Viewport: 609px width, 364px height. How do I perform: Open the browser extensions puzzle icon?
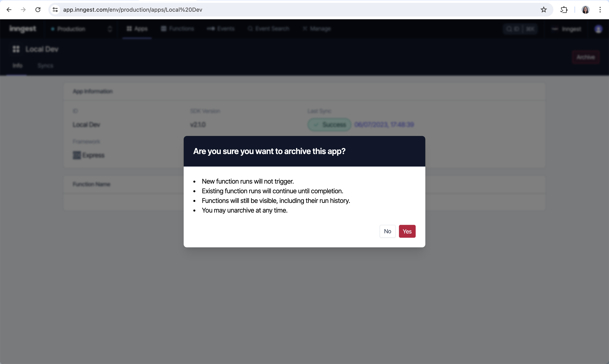[x=564, y=10]
